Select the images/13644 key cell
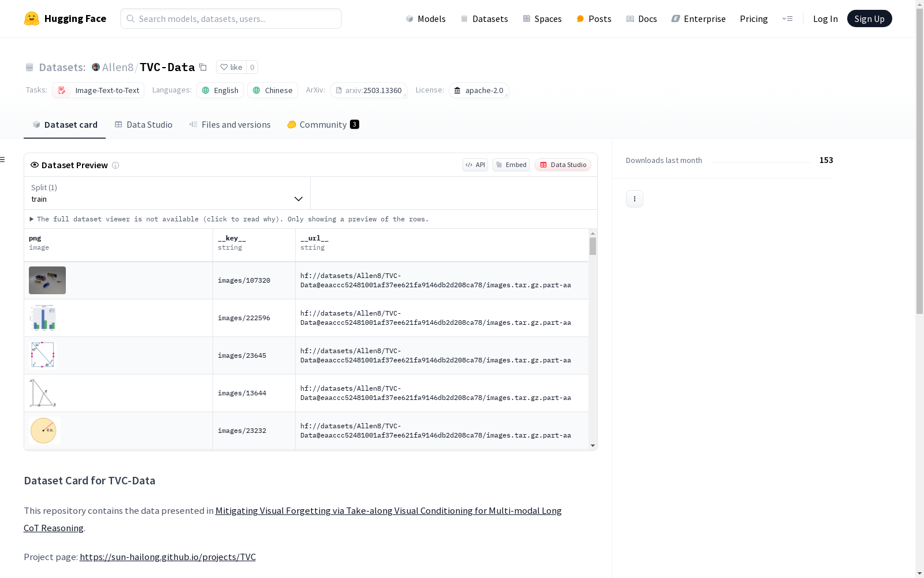 (x=254, y=393)
